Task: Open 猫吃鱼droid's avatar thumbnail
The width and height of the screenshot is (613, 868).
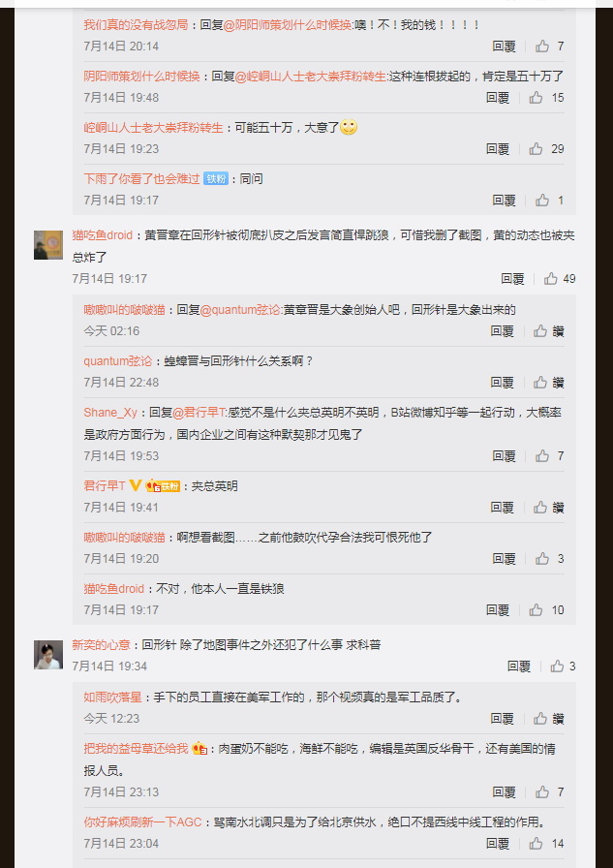Action: 48,245
